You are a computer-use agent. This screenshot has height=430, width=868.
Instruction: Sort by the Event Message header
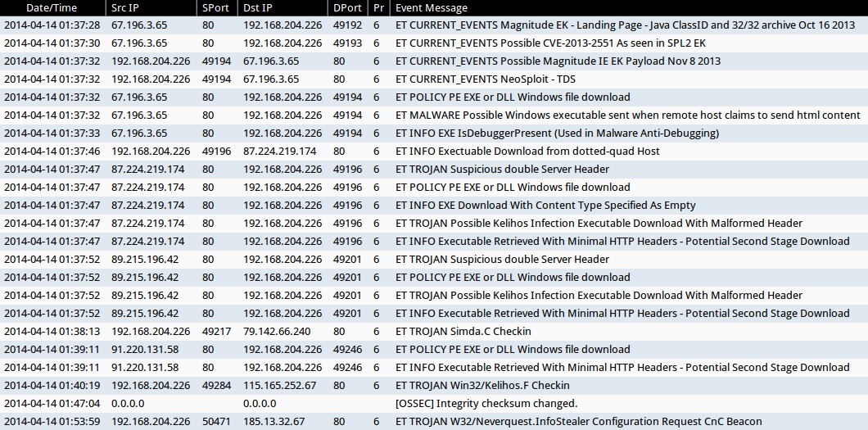coord(431,7)
